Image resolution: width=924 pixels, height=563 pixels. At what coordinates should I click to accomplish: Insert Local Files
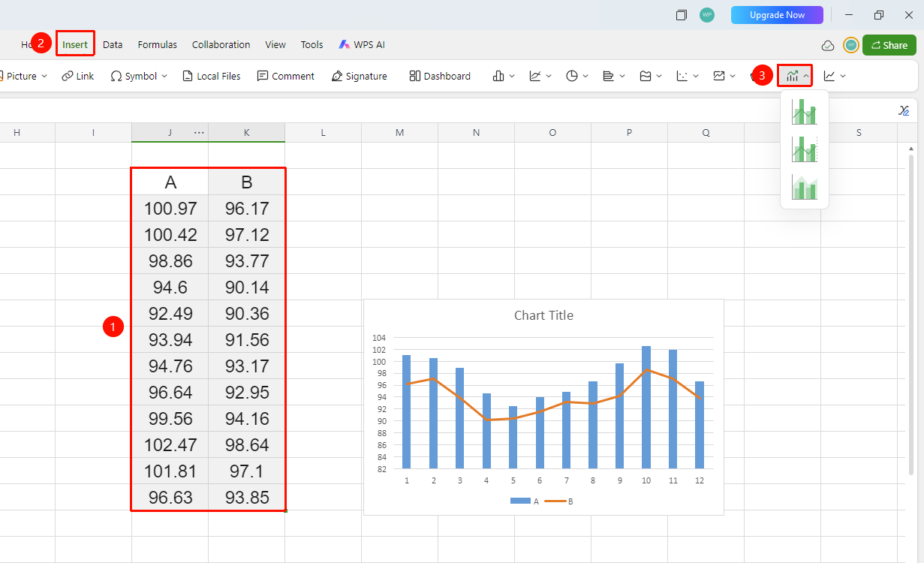point(212,76)
